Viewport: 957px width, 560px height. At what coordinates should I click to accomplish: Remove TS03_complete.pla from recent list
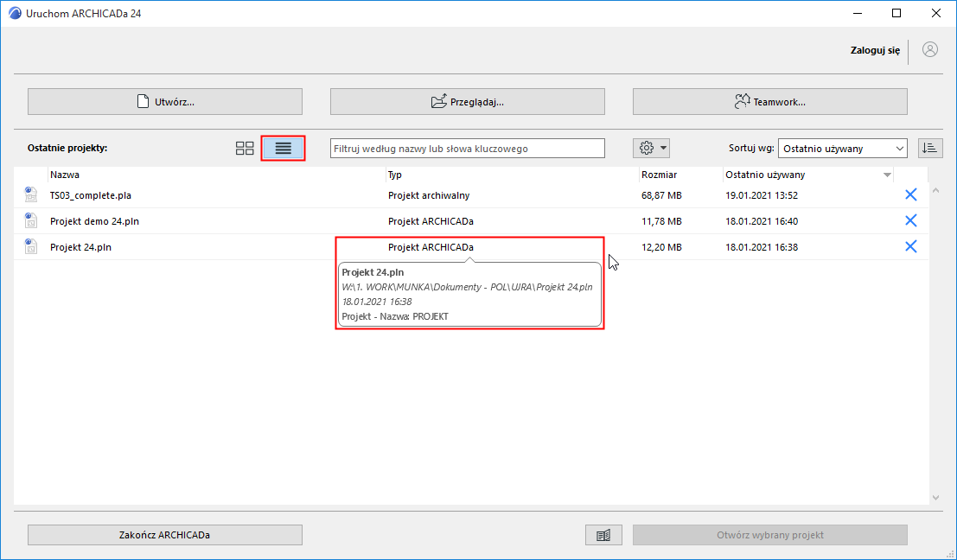click(910, 195)
